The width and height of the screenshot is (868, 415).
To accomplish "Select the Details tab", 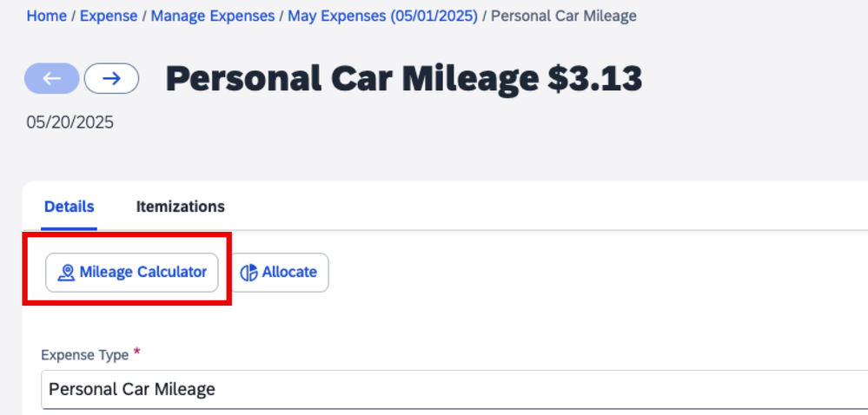I will 70,207.
